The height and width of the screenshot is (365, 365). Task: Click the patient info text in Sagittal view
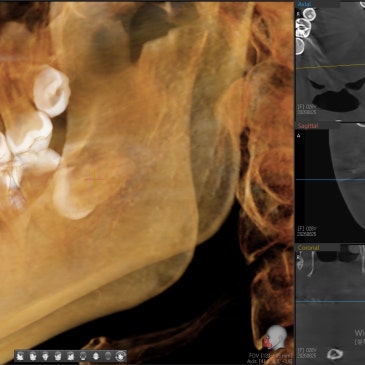tap(307, 231)
